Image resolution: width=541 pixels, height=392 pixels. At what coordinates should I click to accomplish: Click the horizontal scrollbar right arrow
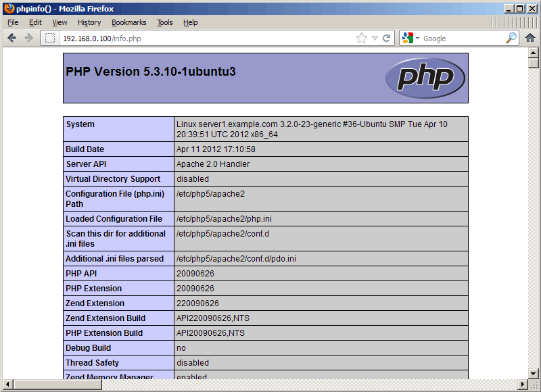click(523, 384)
